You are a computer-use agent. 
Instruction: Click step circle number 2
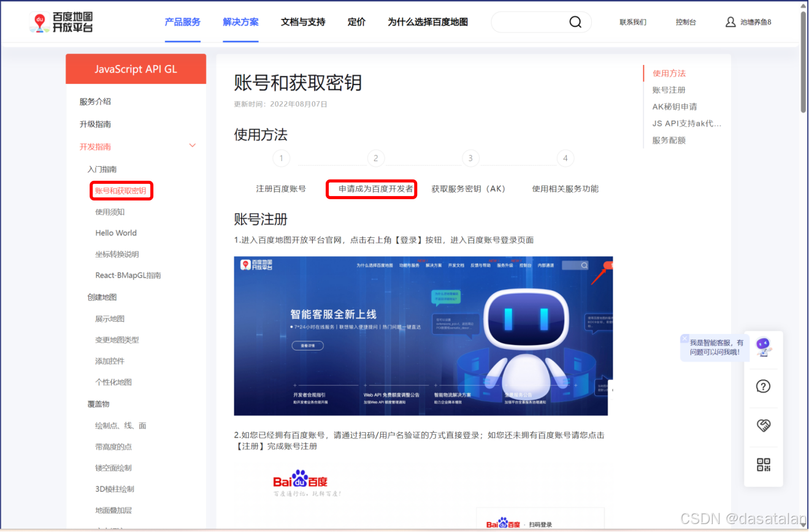tap(376, 158)
